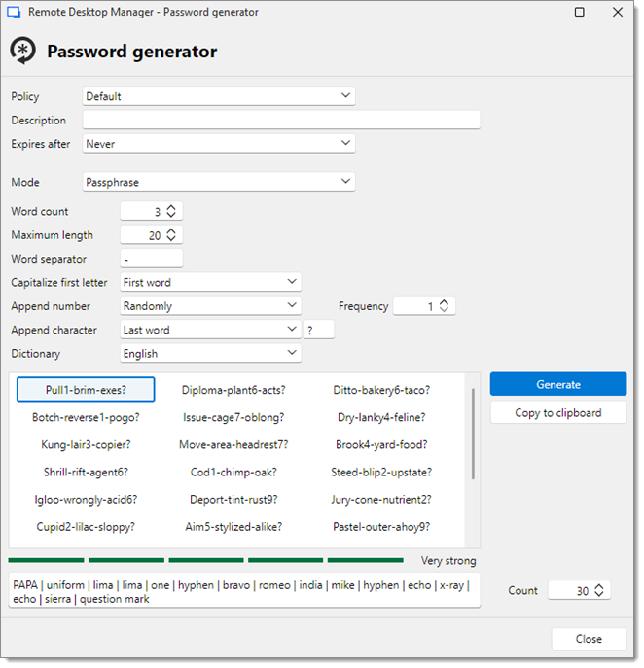Image resolution: width=644 pixels, height=668 pixels.
Task: Open the Capitalize first letter dropdown
Action: point(210,282)
